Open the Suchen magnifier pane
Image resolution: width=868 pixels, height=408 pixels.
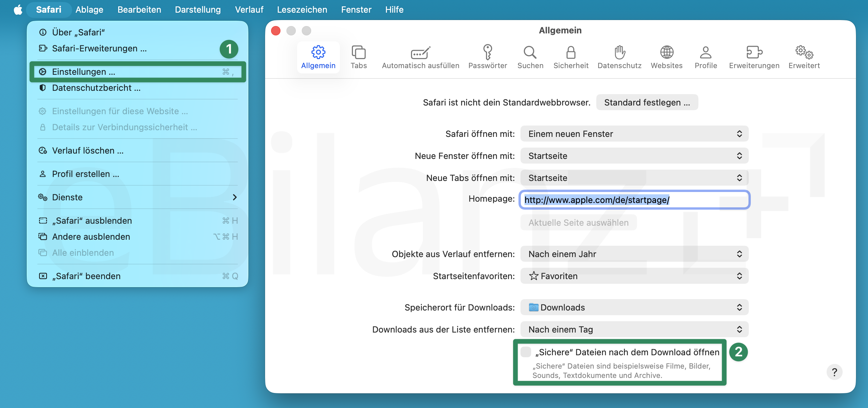click(530, 57)
